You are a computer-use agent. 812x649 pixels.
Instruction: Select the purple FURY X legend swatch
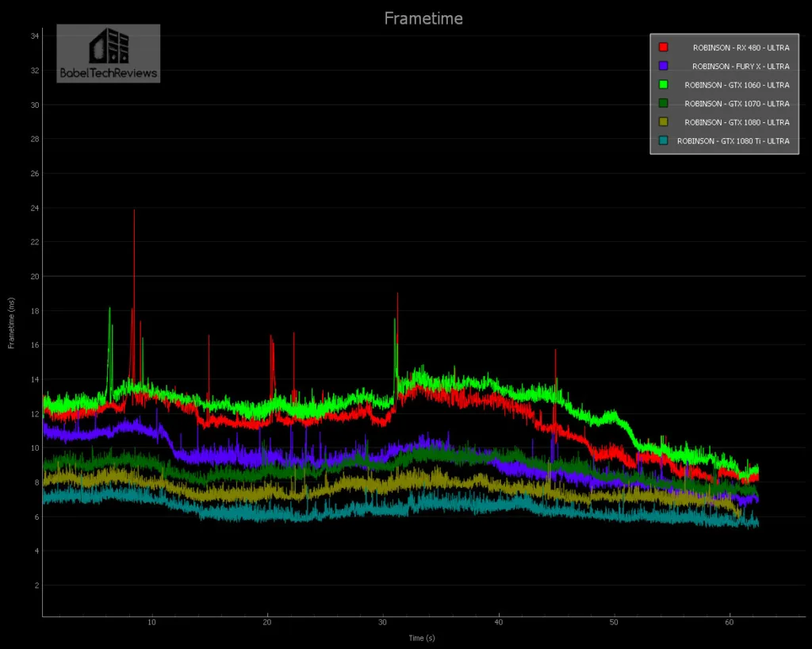[x=664, y=66]
